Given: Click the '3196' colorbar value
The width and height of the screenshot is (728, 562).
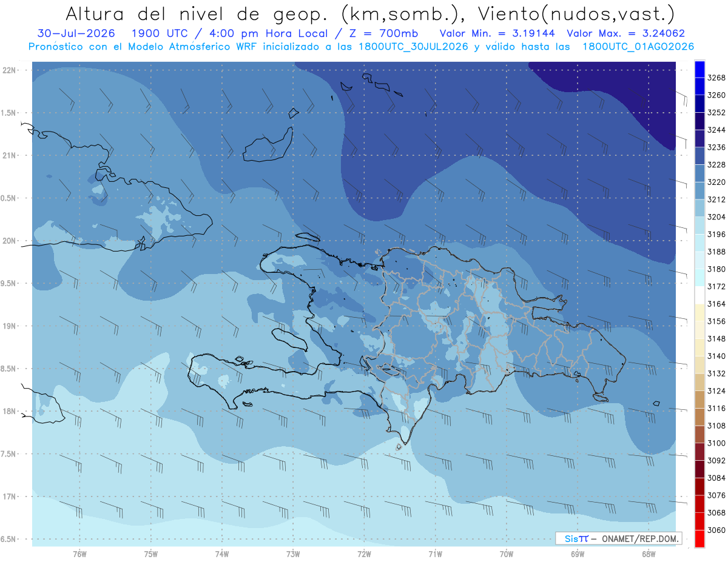Looking at the screenshot, I should [x=716, y=234].
